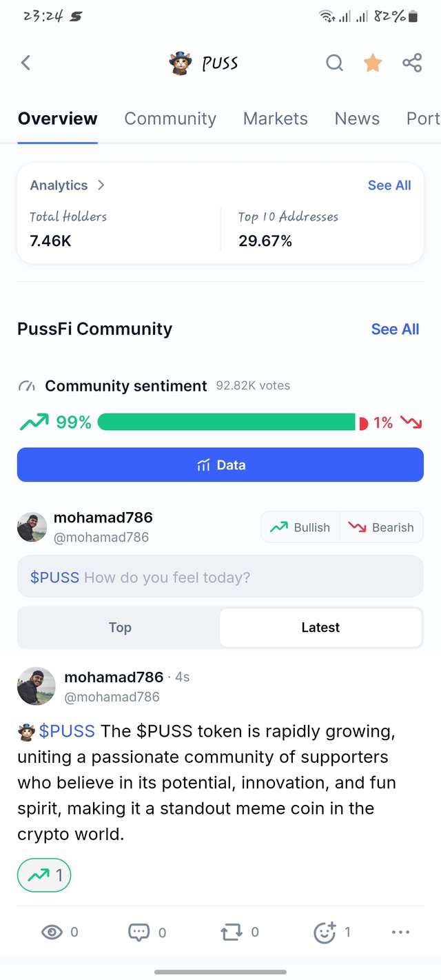
Task: Add a reaction with the emoji icon
Action: coord(325,932)
